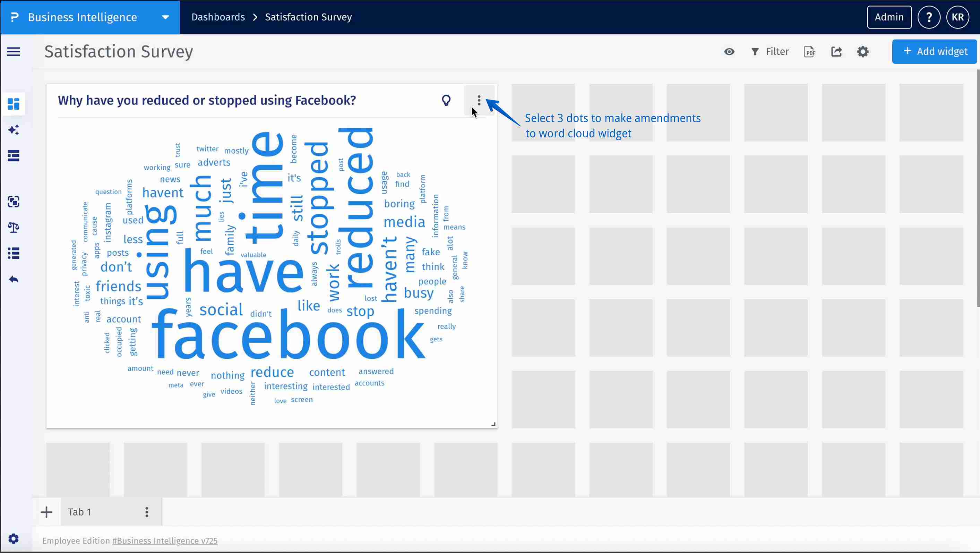The height and width of the screenshot is (553, 980).
Task: Open the Business Intelligence dropdown
Action: [165, 17]
